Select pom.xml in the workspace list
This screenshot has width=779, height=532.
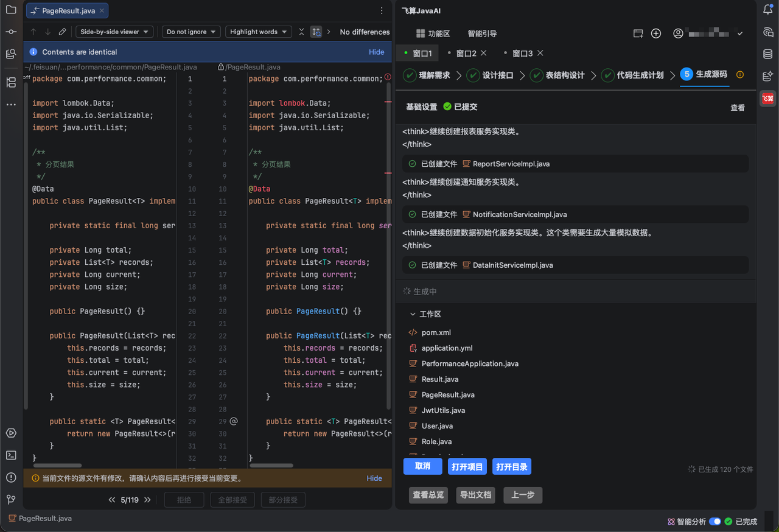tap(436, 332)
